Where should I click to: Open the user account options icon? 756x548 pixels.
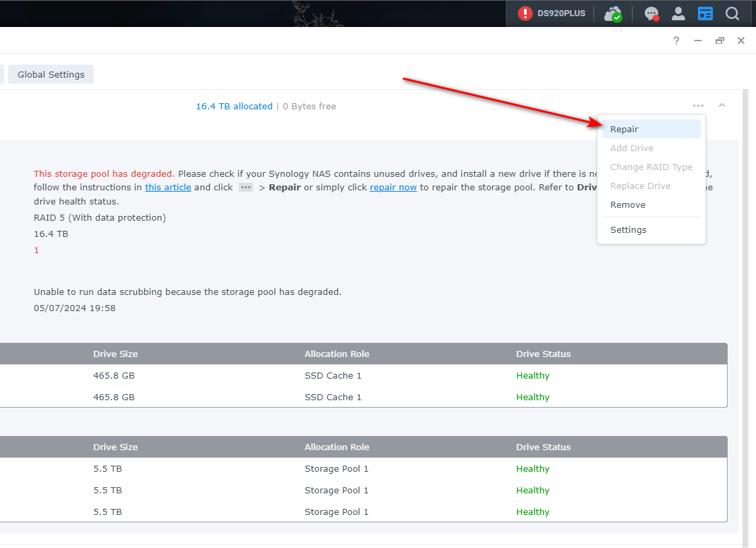click(x=678, y=13)
